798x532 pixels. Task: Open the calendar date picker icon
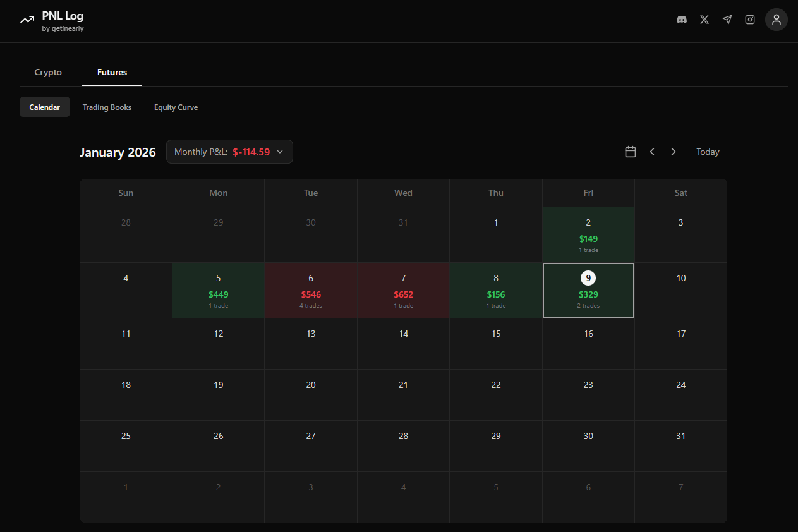coord(630,152)
